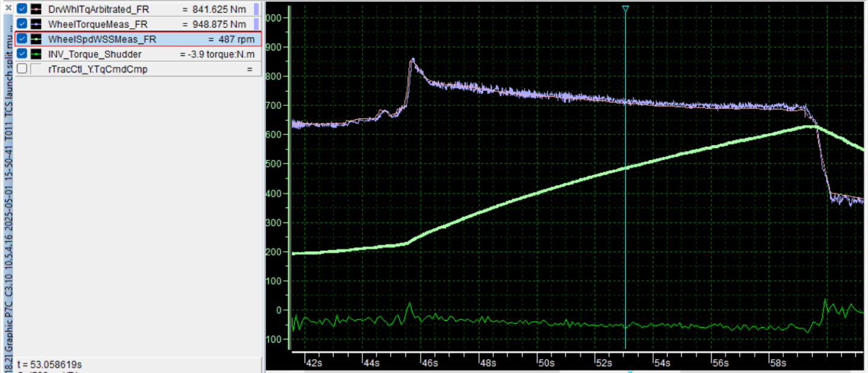
Task: Uncheck the WheelSpdWSSMeas_FR signal checkbox
Action: coord(22,39)
